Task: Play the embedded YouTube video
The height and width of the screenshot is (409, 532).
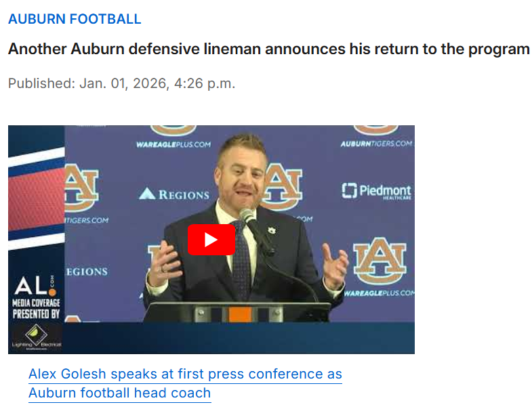Action: (x=211, y=240)
